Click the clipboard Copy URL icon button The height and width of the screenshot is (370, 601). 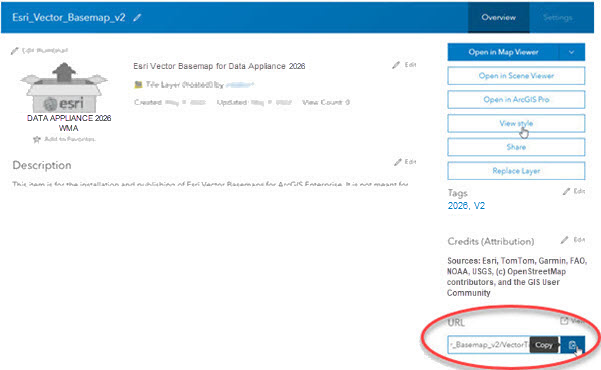pyautogui.click(x=573, y=345)
